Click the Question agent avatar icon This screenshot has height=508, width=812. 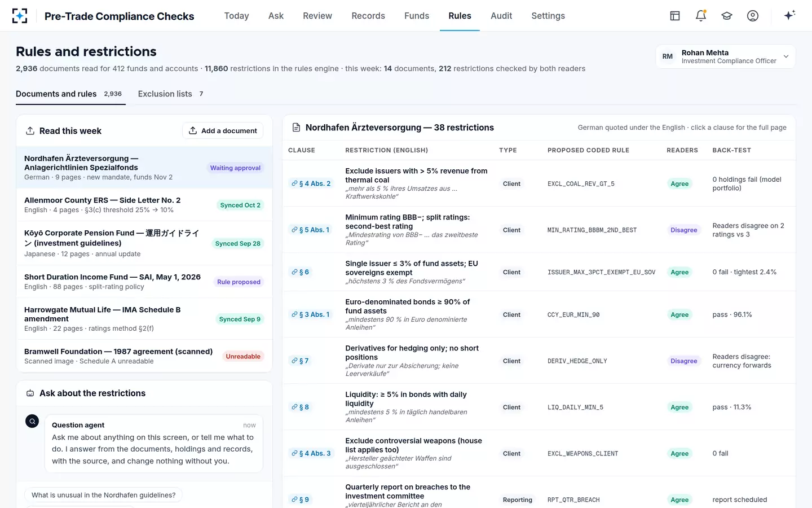32,421
